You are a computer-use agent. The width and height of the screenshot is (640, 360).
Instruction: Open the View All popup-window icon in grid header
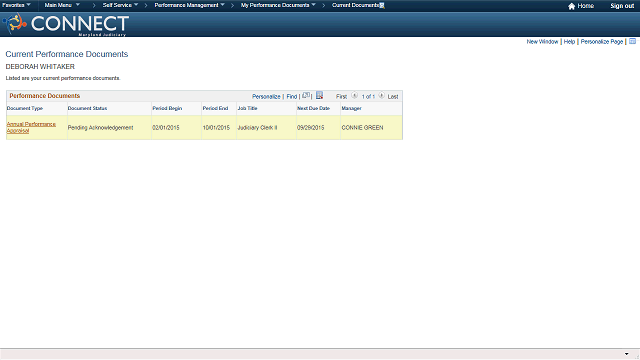click(306, 96)
